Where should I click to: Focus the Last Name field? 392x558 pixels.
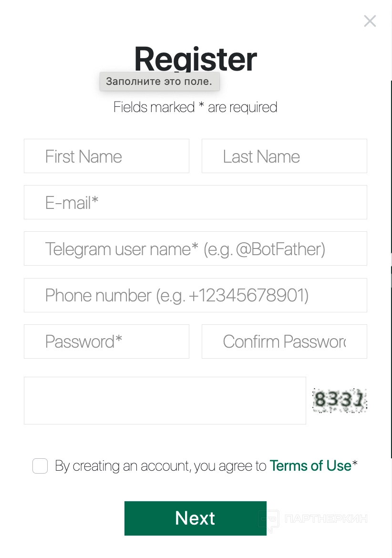[284, 156]
